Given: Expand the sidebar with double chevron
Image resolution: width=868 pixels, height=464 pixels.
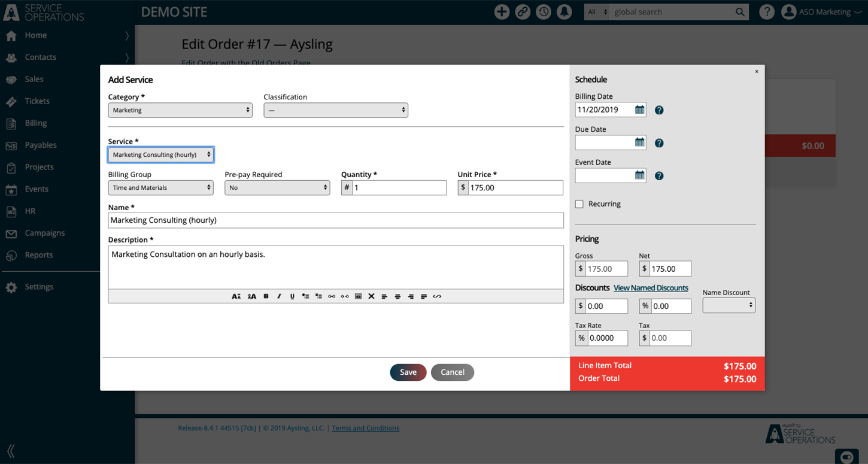Looking at the screenshot, I should click(x=11, y=451).
